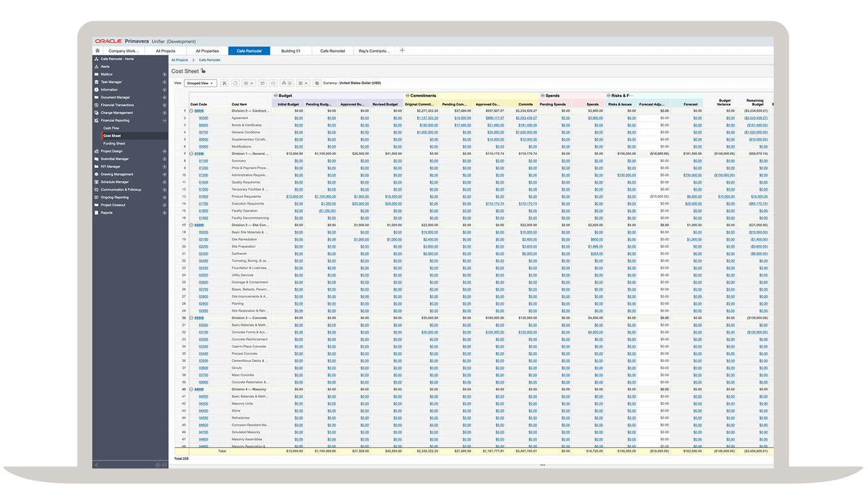Click All Projects breadcrumb link
The width and height of the screenshot is (868, 493).
(x=180, y=60)
